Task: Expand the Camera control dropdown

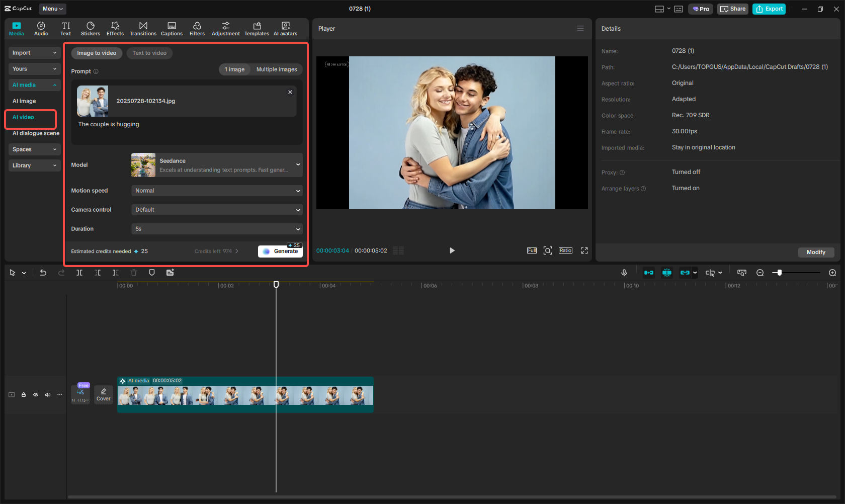Action: 217,210
